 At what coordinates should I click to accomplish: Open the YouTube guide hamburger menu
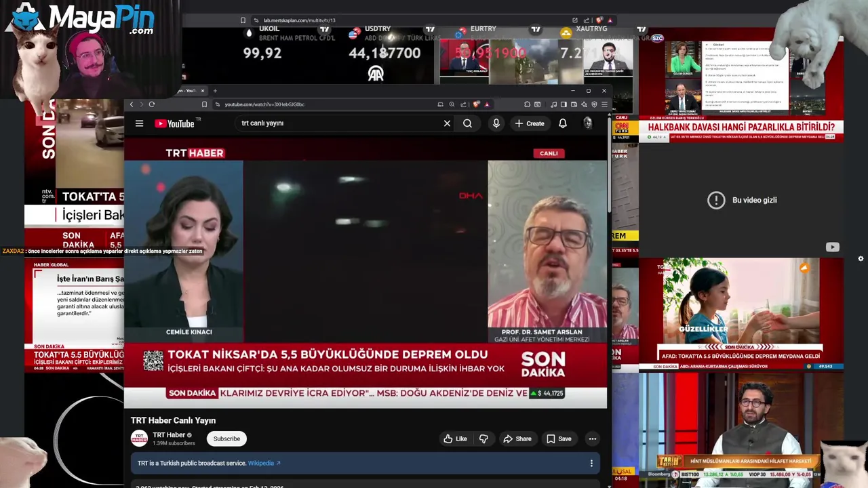coord(139,123)
